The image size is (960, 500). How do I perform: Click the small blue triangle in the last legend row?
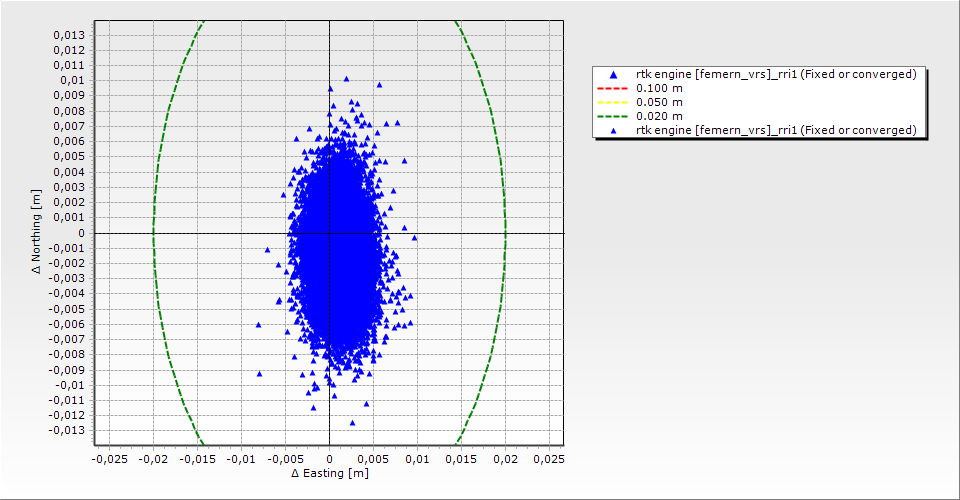click(x=613, y=131)
